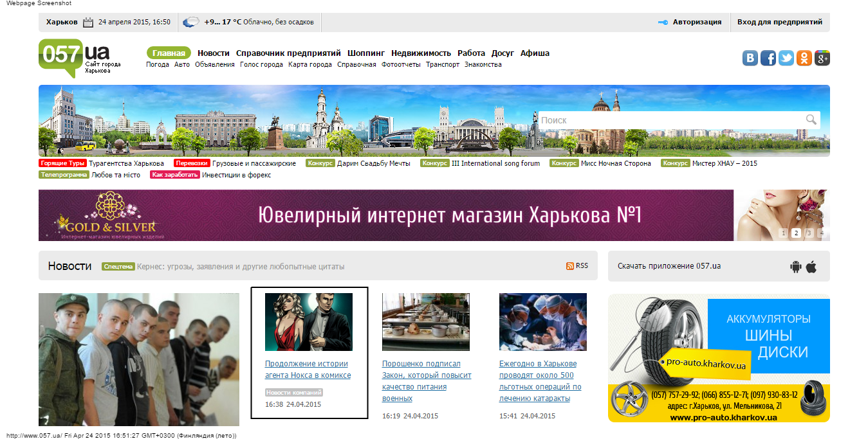Open Справочник предприятий in the menu
This screenshot has height=439, width=868.
288,53
